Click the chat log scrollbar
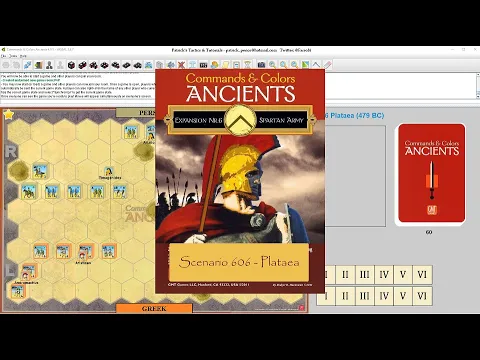 coord(477,86)
